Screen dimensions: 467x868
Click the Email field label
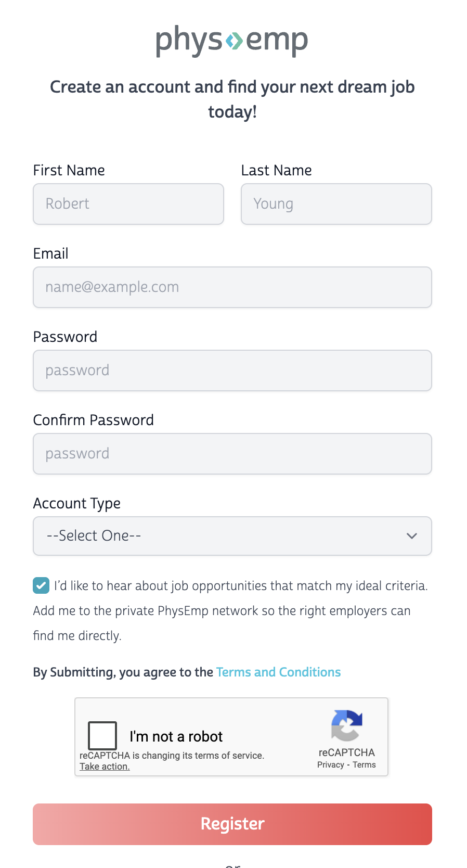[x=51, y=253]
